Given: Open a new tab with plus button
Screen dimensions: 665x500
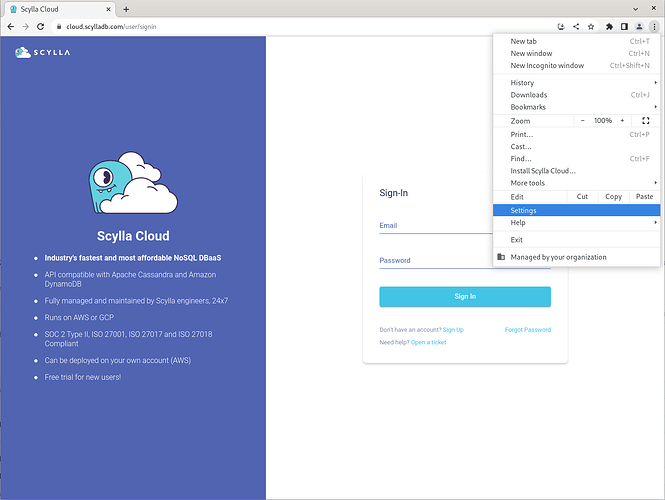Looking at the screenshot, I should click(126, 9).
